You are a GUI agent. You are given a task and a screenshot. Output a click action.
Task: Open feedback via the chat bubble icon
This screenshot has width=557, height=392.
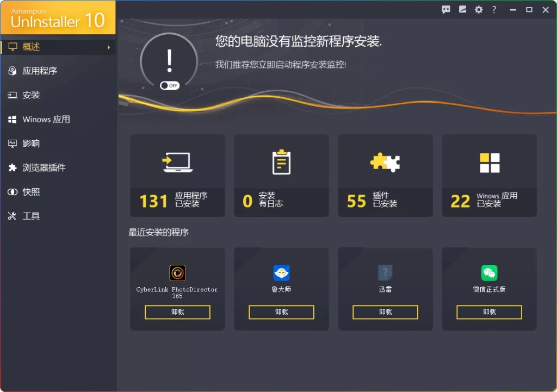[x=446, y=9]
